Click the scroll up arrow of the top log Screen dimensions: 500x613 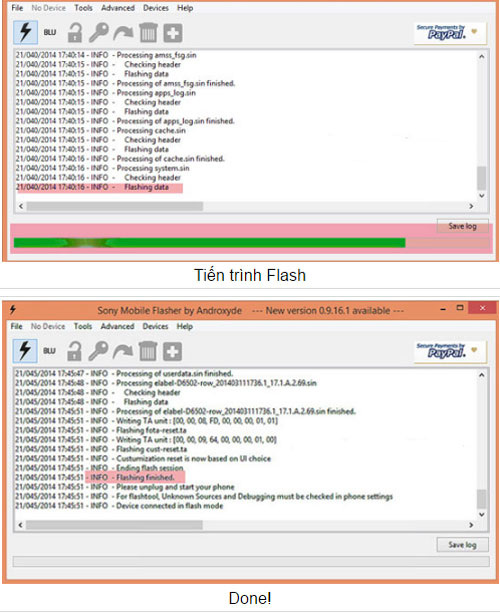click(482, 57)
